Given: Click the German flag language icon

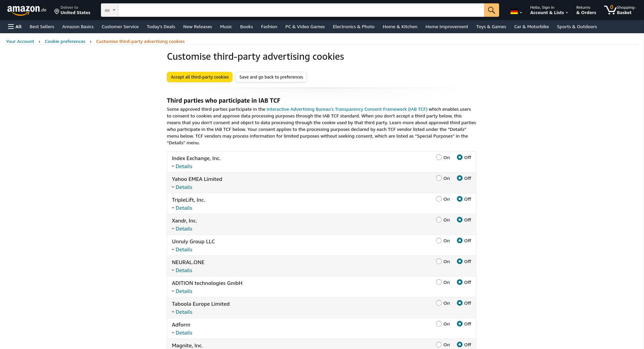Looking at the screenshot, I should 514,12.
